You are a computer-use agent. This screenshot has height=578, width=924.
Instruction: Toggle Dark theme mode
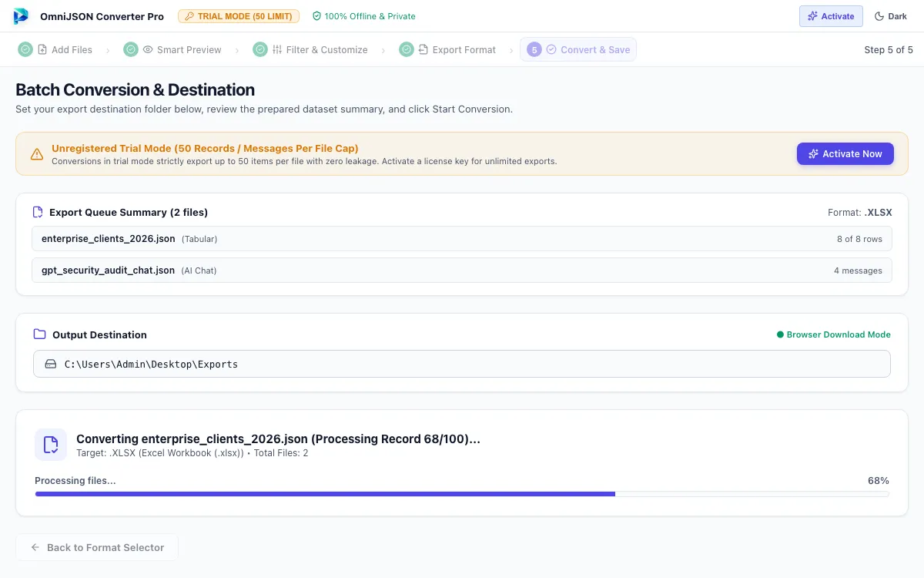pos(891,16)
